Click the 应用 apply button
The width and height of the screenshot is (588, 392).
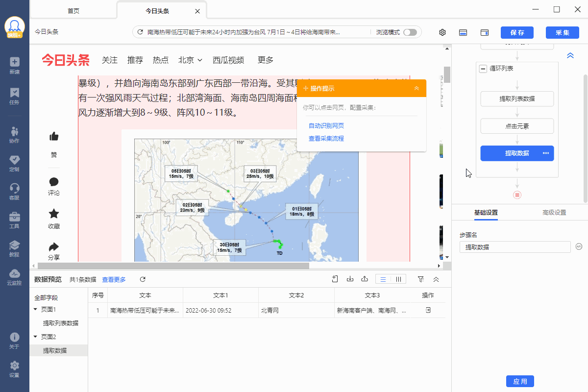coord(520,381)
